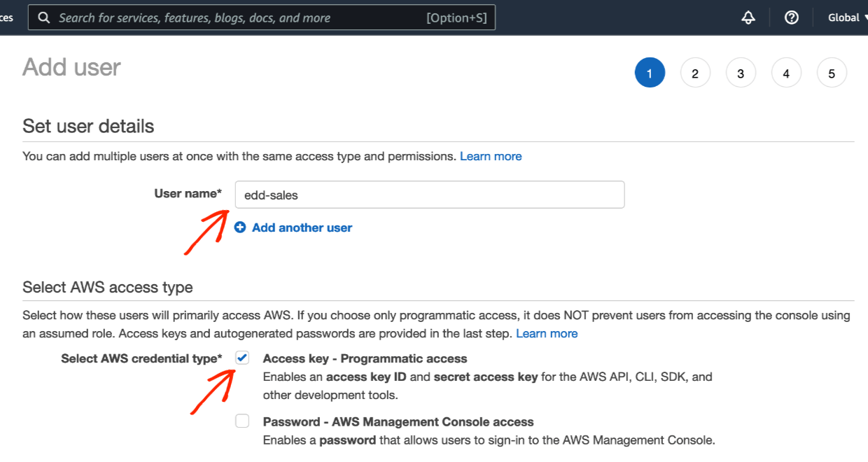Toggle the Access key credential type checkbox
868x462 pixels.
coord(241,358)
